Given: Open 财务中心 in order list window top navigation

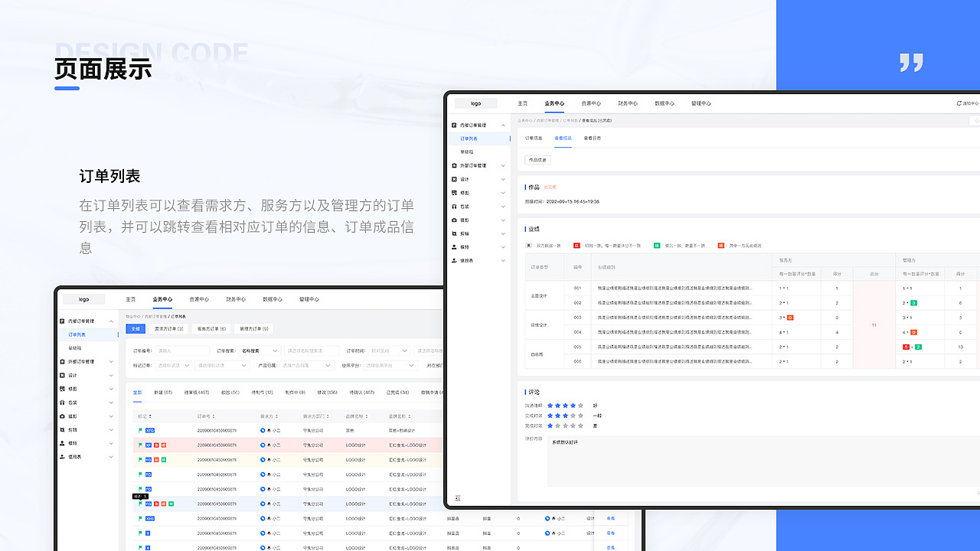Looking at the screenshot, I should (236, 299).
